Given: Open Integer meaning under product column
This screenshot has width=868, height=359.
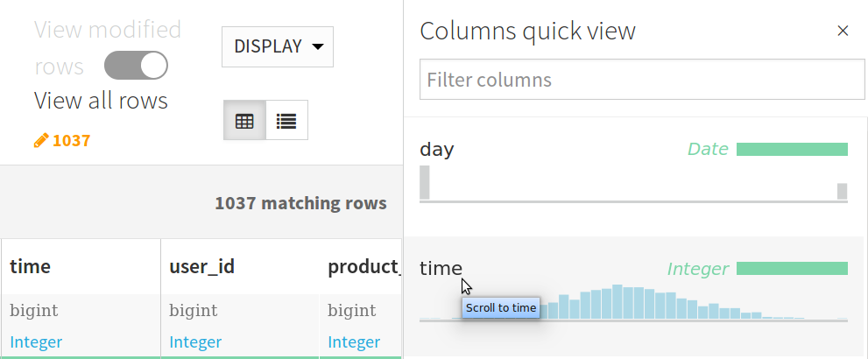Looking at the screenshot, I should (354, 341).
